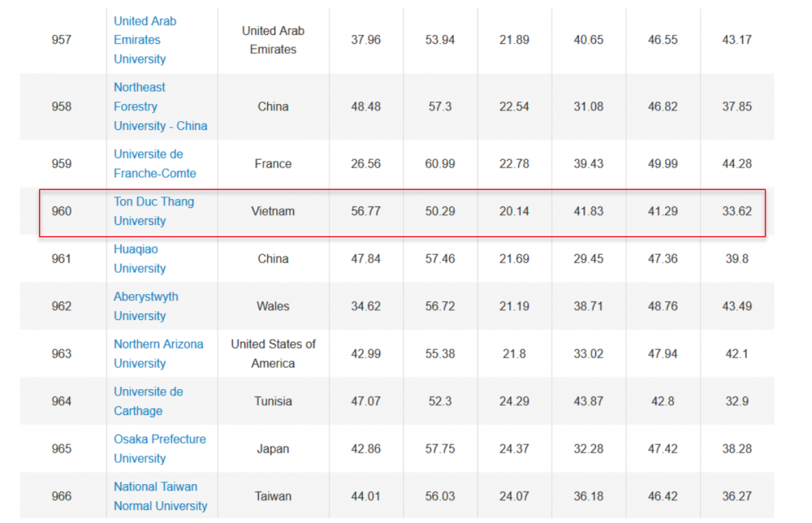The height and width of the screenshot is (523, 812).
Task: Click Tunisia country cell
Action: pyautogui.click(x=273, y=401)
